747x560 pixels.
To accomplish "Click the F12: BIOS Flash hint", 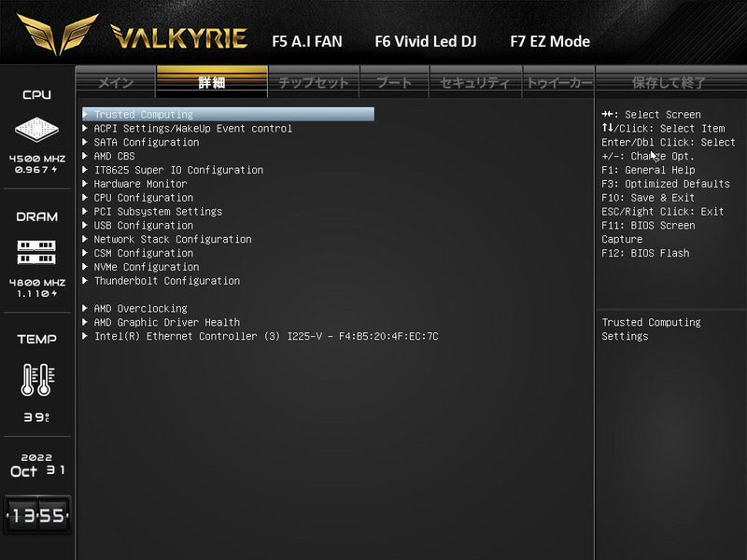I will point(645,253).
